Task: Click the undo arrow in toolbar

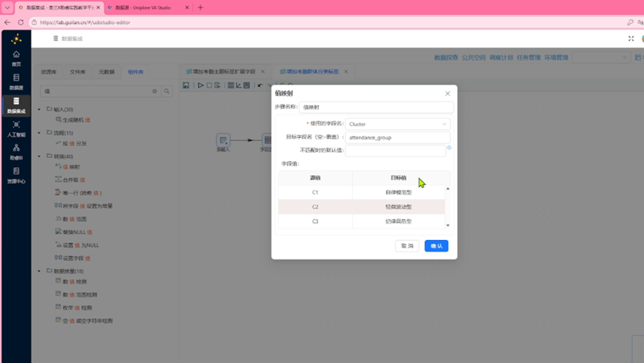Action: coord(260,86)
